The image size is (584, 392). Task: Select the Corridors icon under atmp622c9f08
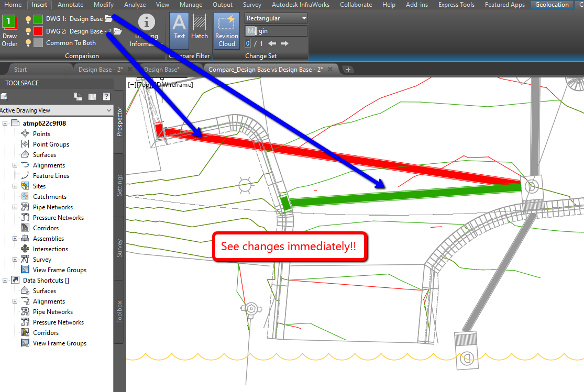coord(25,228)
